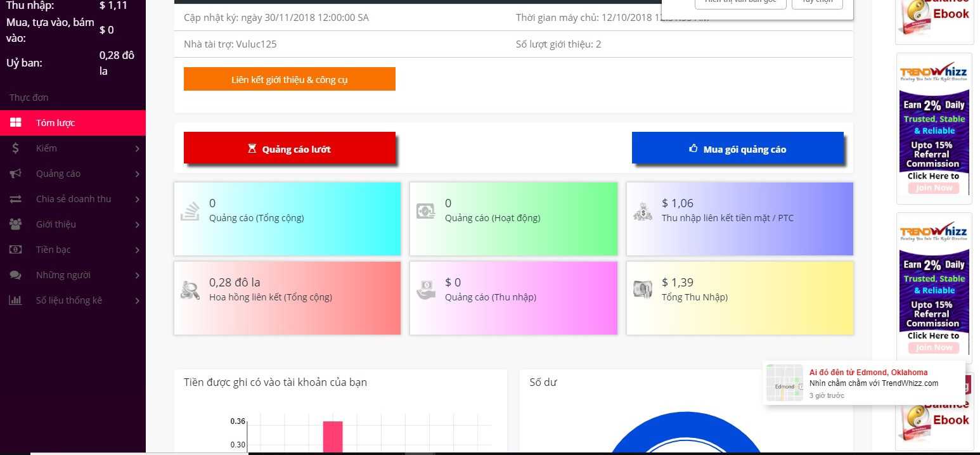980x455 pixels.
Task: Select Tiền bạc in the sidebar menu
Action: (53, 250)
